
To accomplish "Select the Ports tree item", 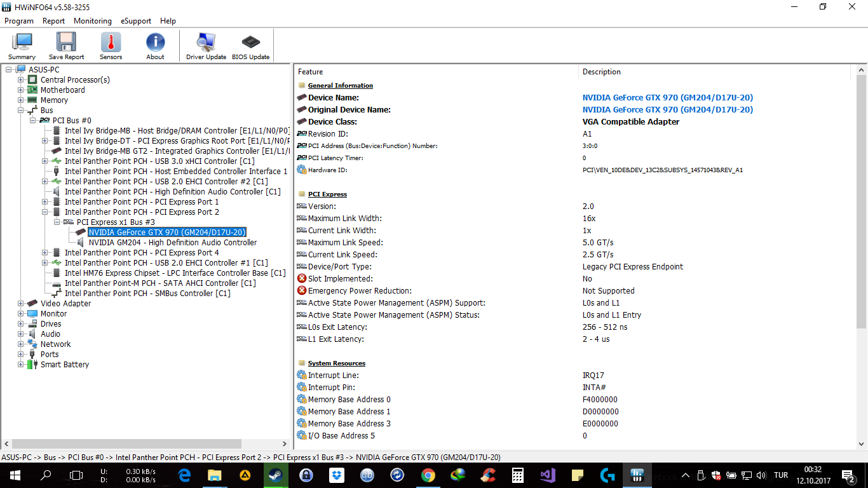I will pyautogui.click(x=50, y=355).
